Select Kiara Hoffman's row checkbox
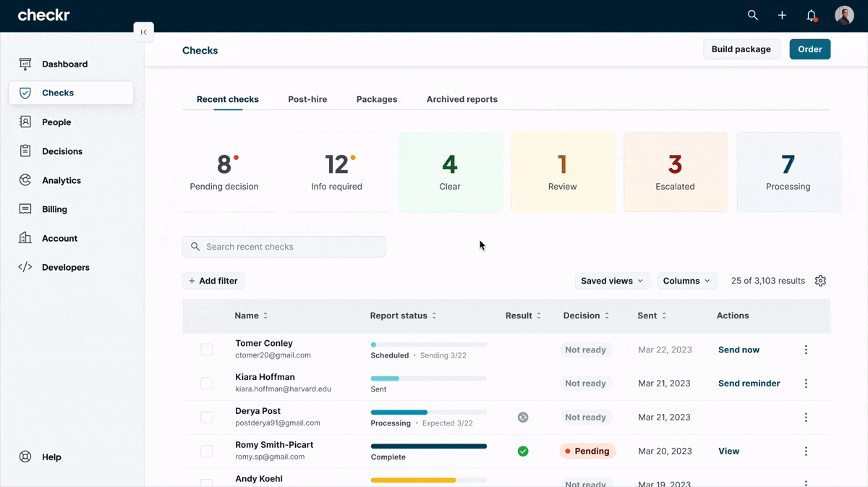Image resolution: width=868 pixels, height=487 pixels. point(207,384)
